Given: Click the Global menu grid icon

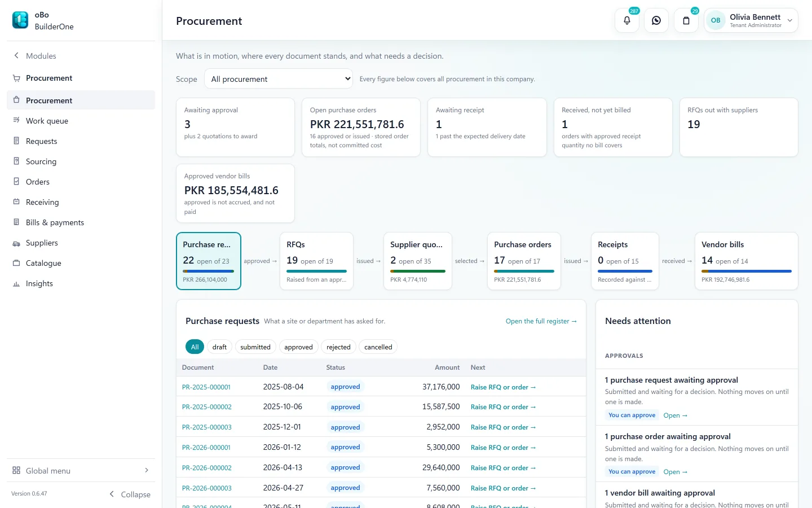Looking at the screenshot, I should pyautogui.click(x=16, y=470).
